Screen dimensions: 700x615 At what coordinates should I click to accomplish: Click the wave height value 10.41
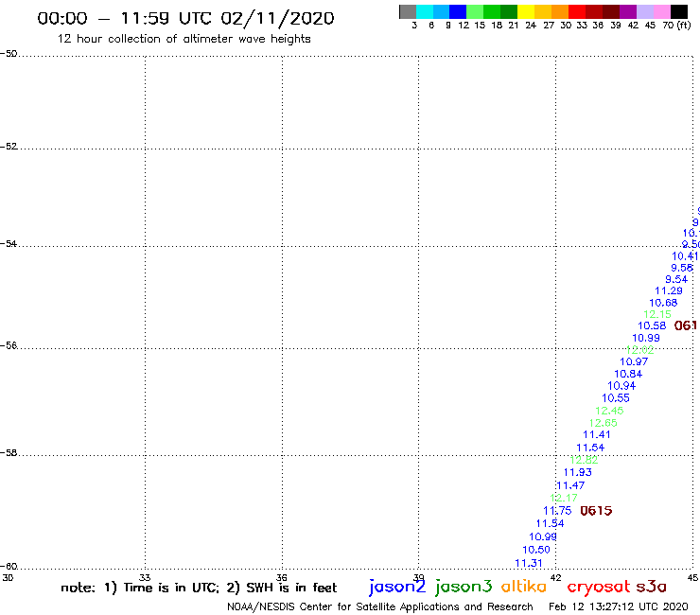685,255
